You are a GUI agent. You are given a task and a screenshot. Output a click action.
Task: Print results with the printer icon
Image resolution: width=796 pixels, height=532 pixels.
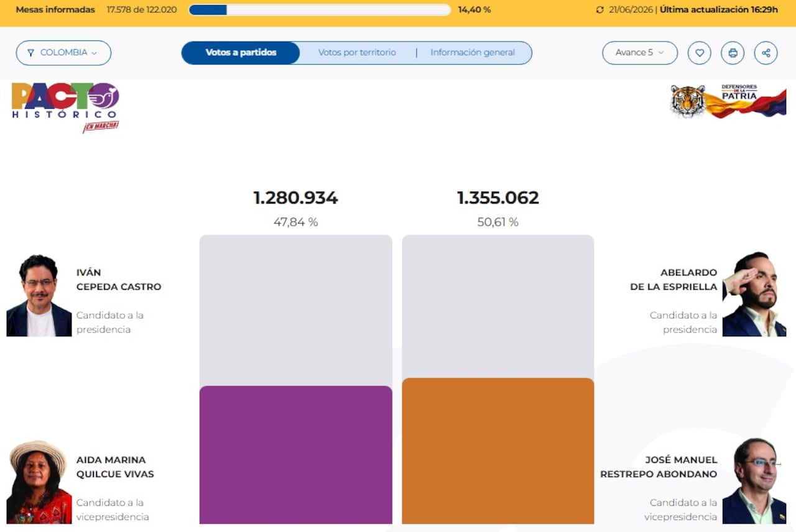pos(733,53)
